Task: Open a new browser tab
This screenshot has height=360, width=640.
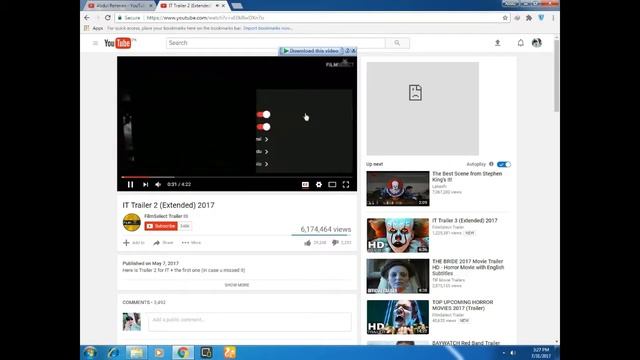Action: pos(237,6)
